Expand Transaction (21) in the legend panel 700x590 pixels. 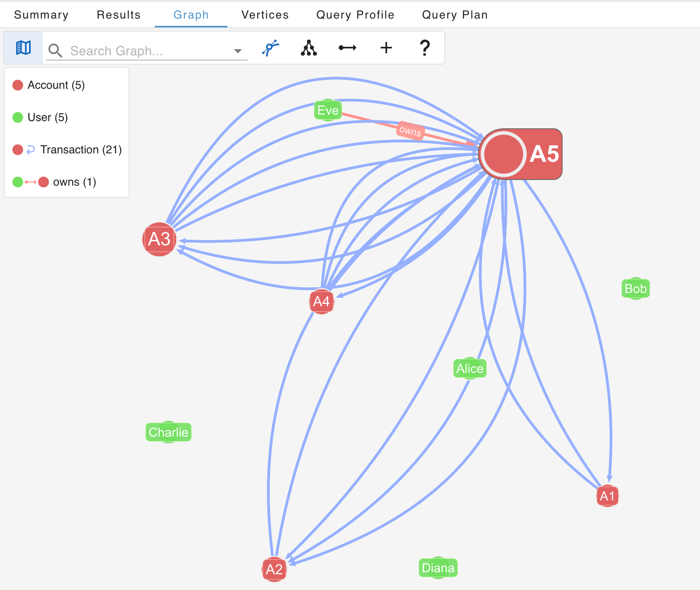click(x=81, y=149)
